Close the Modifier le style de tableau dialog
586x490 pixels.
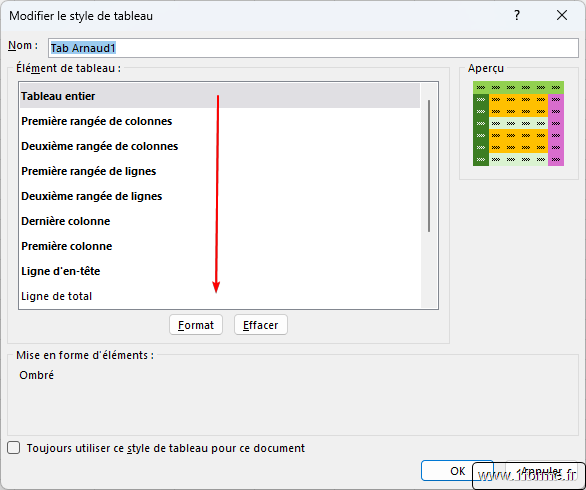(562, 15)
